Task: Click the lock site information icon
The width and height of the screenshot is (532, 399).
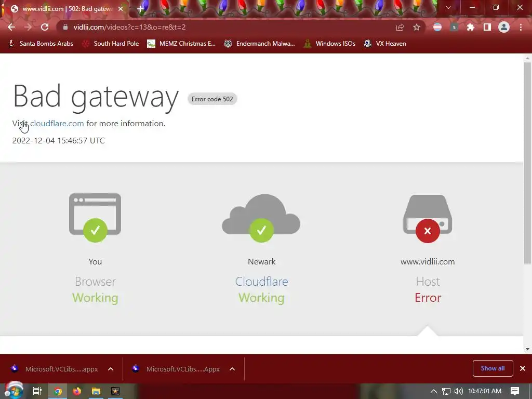Action: (65, 27)
